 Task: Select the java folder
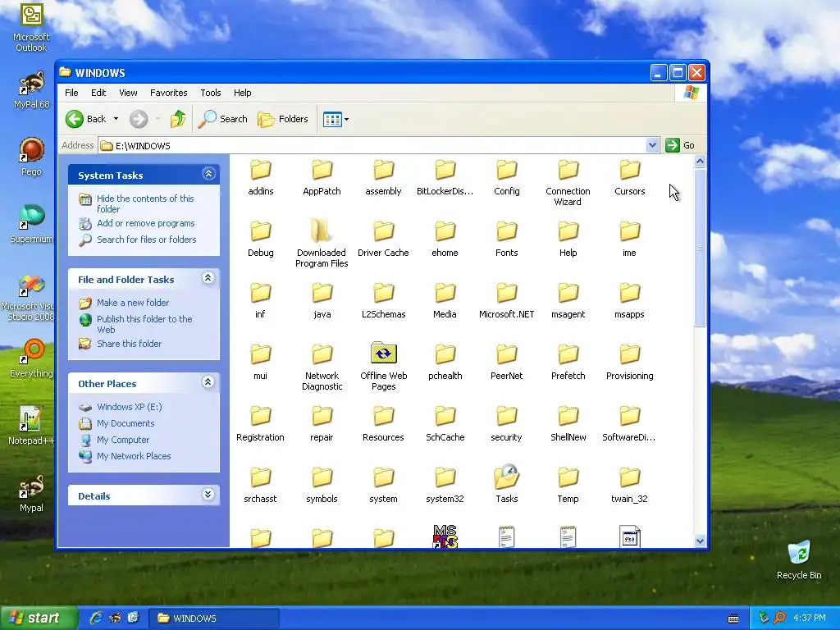[322, 300]
